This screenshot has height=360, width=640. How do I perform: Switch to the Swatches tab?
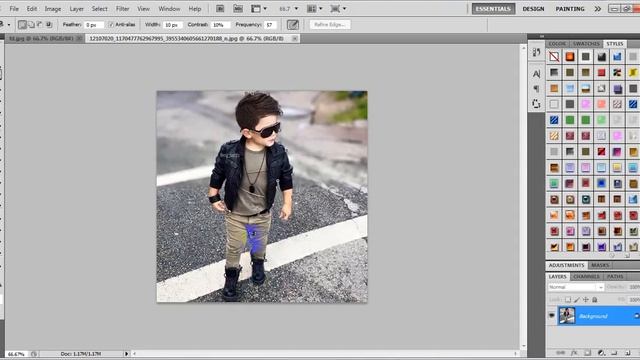coord(586,44)
